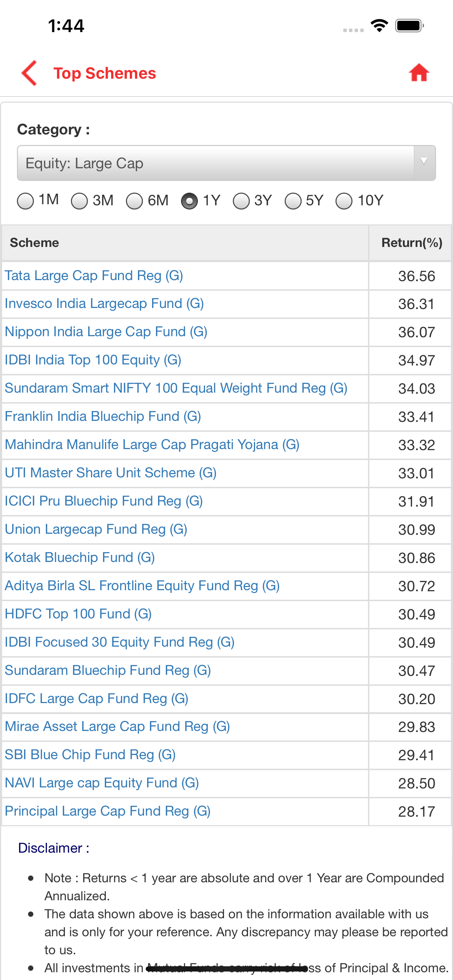This screenshot has height=980, width=453.
Task: Tap the Top Schemes title
Action: (x=104, y=73)
